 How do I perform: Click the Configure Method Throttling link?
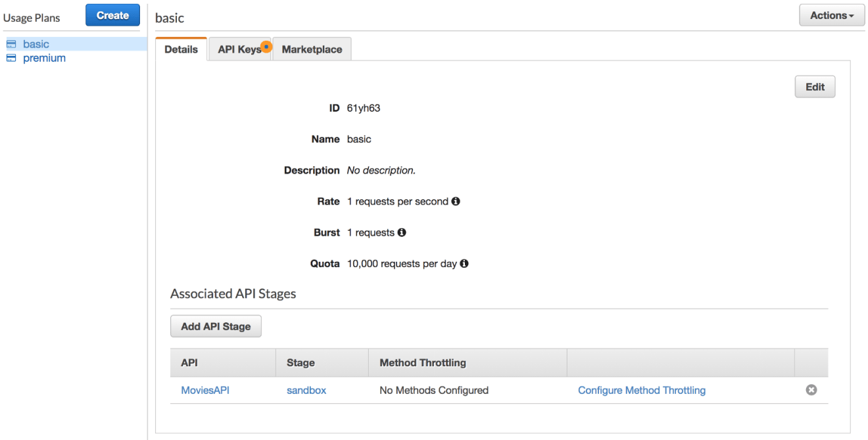coord(642,390)
